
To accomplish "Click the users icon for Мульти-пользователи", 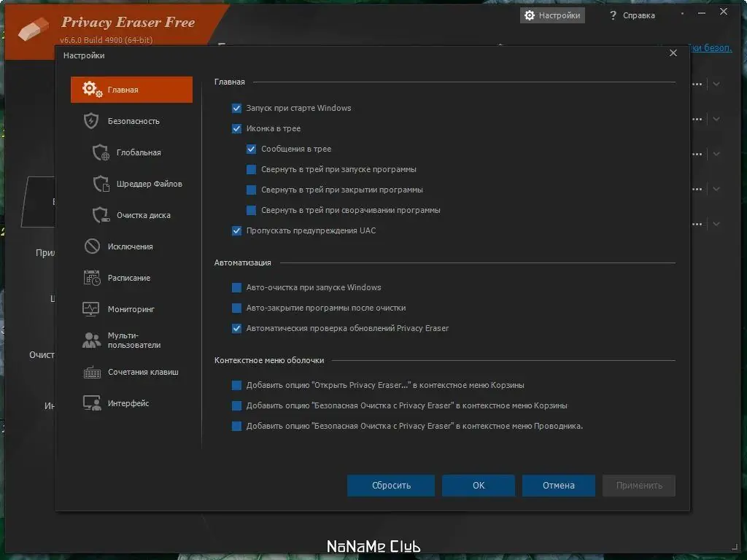I will click(x=91, y=340).
